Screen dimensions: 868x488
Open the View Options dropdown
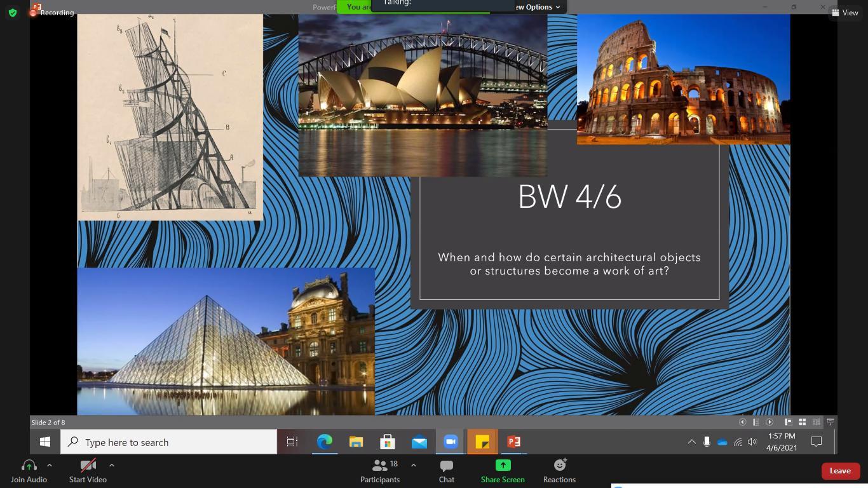pyautogui.click(x=538, y=7)
